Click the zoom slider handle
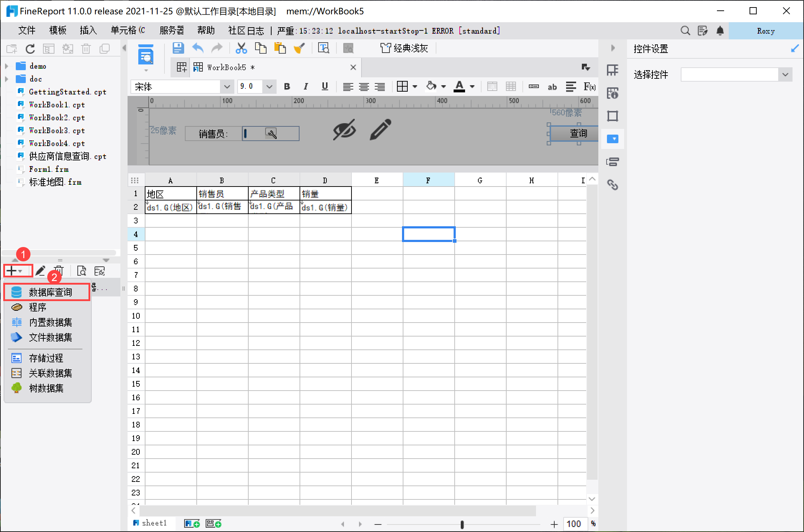 (x=462, y=524)
